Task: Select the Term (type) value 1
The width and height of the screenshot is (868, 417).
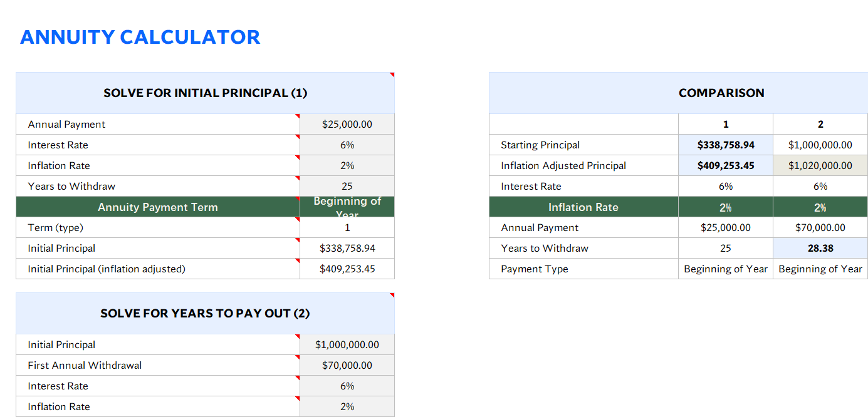Action: pyautogui.click(x=347, y=227)
